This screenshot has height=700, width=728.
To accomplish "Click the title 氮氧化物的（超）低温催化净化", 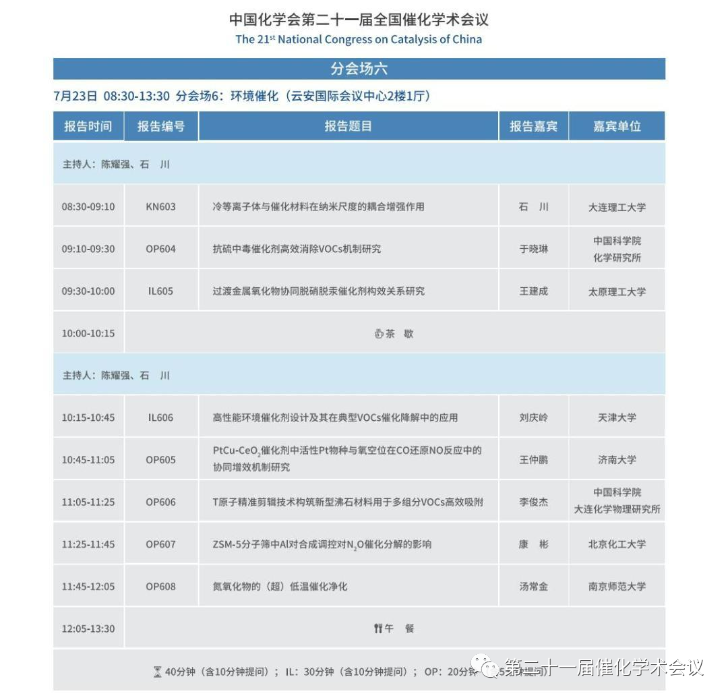I will pos(280,587).
